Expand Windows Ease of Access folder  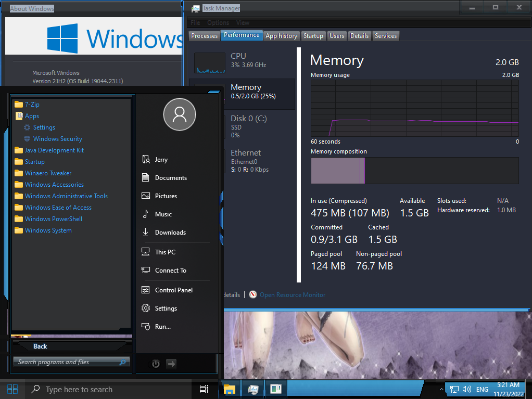pos(53,208)
